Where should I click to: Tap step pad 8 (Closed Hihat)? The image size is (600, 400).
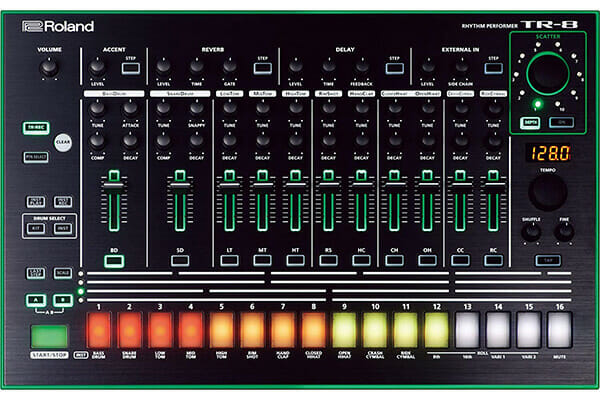(x=314, y=330)
